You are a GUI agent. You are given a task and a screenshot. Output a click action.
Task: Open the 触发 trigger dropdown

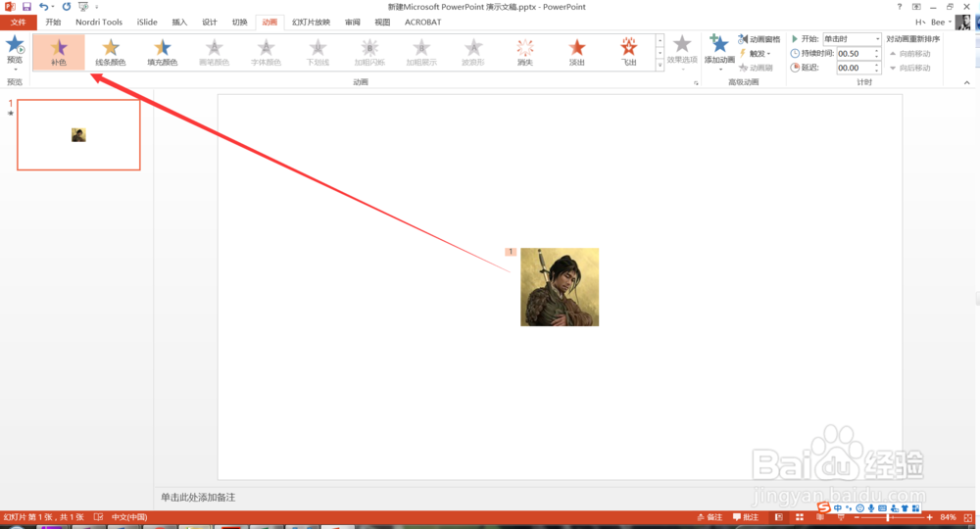756,54
